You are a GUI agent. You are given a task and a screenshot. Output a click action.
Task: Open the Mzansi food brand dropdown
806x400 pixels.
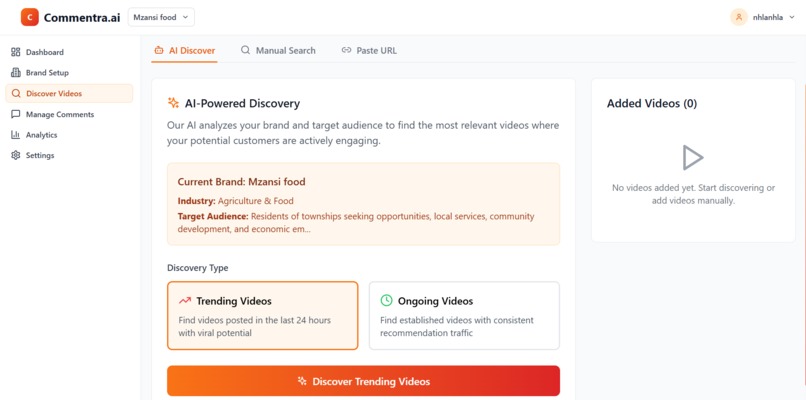click(x=161, y=17)
